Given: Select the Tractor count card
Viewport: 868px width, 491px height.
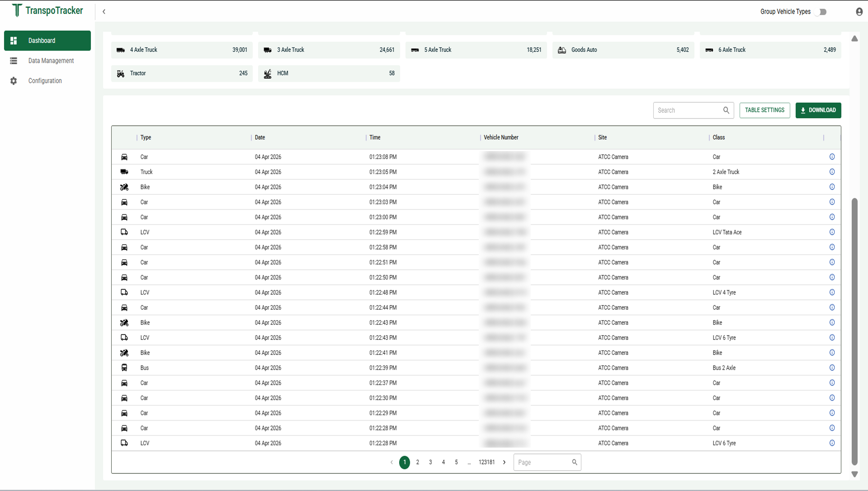Looking at the screenshot, I should pyautogui.click(x=182, y=73).
